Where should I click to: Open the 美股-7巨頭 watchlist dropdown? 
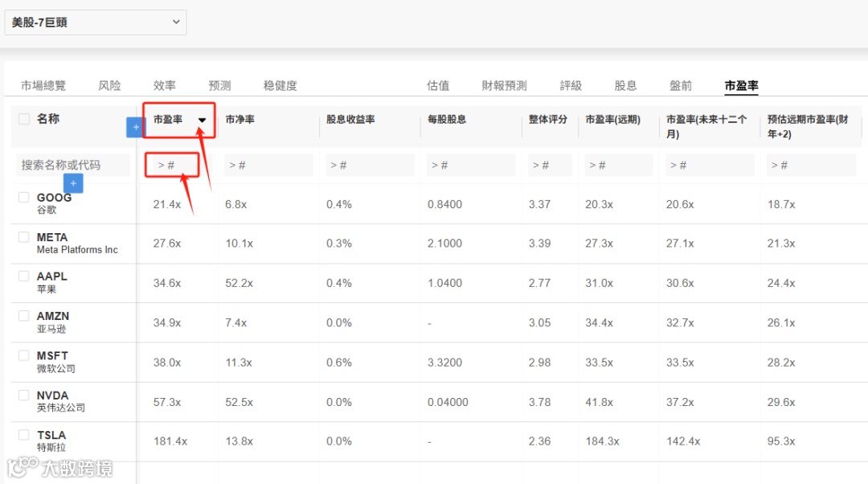pos(95,23)
